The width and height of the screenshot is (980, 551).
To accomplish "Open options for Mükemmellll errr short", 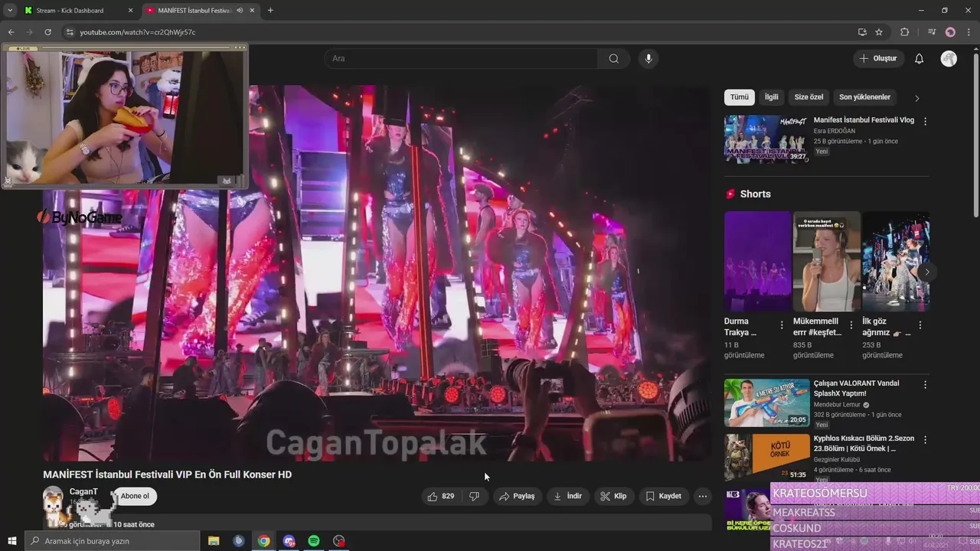I will [x=851, y=325].
